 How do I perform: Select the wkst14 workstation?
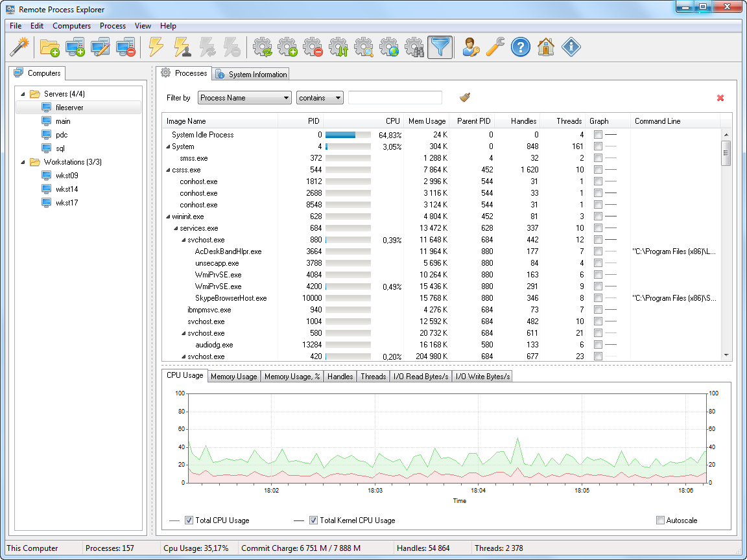pyautogui.click(x=67, y=189)
